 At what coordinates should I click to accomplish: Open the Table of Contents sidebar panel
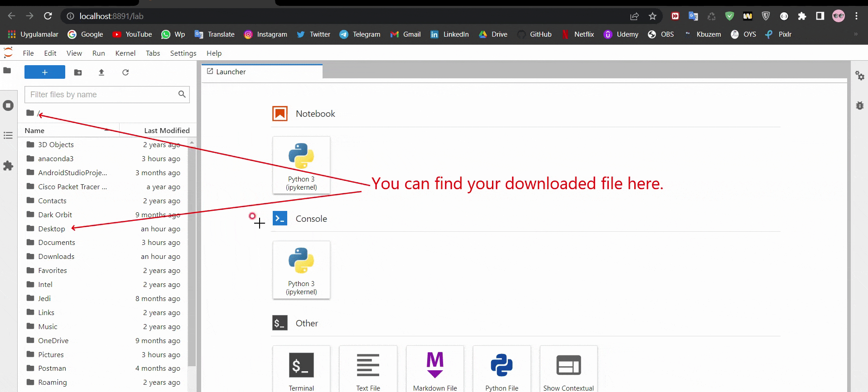pyautogui.click(x=8, y=135)
